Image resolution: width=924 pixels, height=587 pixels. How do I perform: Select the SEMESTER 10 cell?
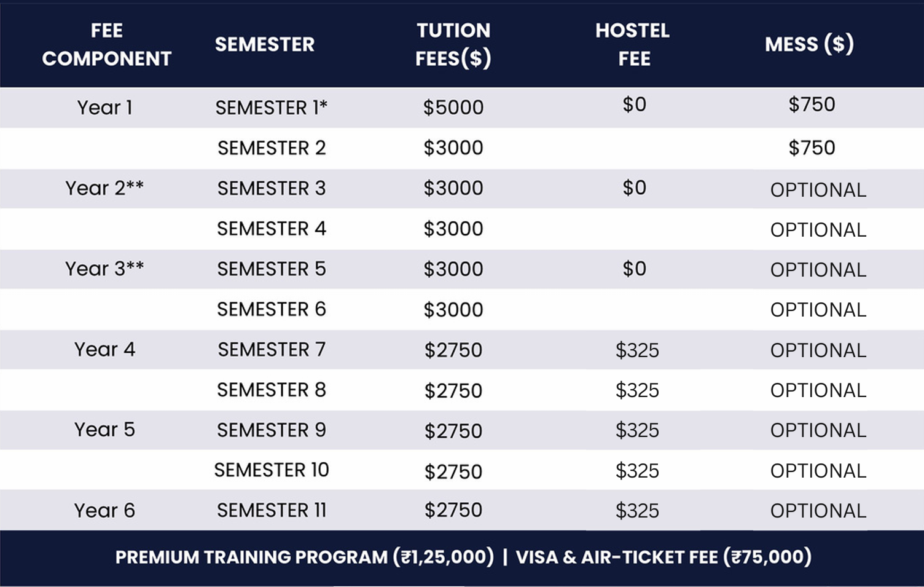[x=272, y=470]
